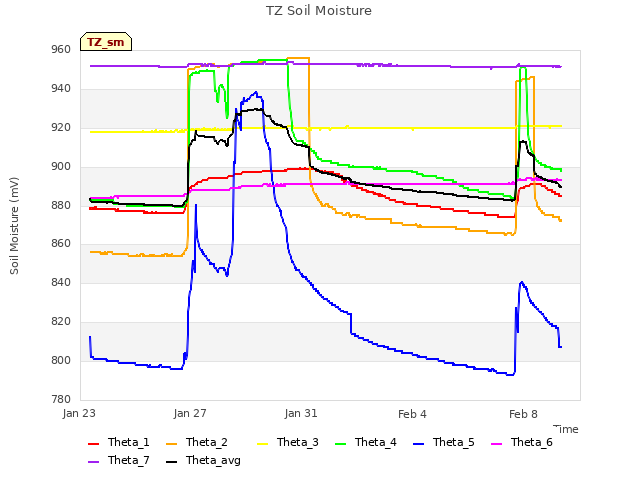This screenshot has height=480, width=640.
Task: Click the 840 y-axis tick label
Action: [x=61, y=282]
